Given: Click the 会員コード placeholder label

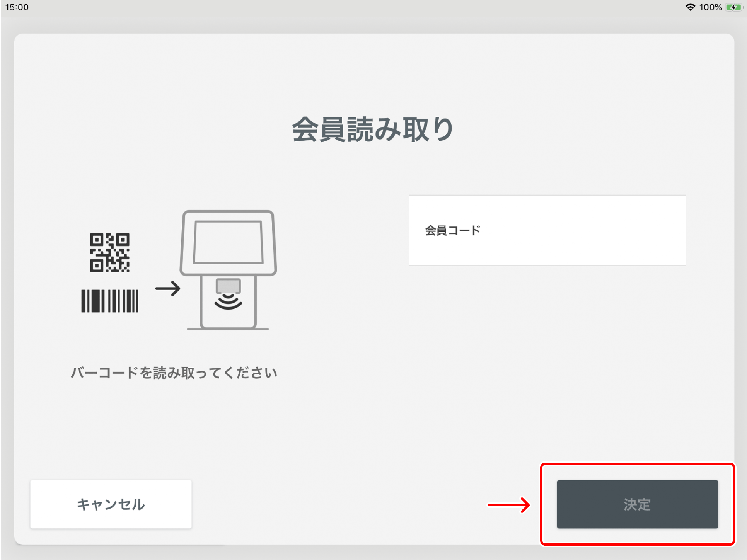Looking at the screenshot, I should 452,230.
